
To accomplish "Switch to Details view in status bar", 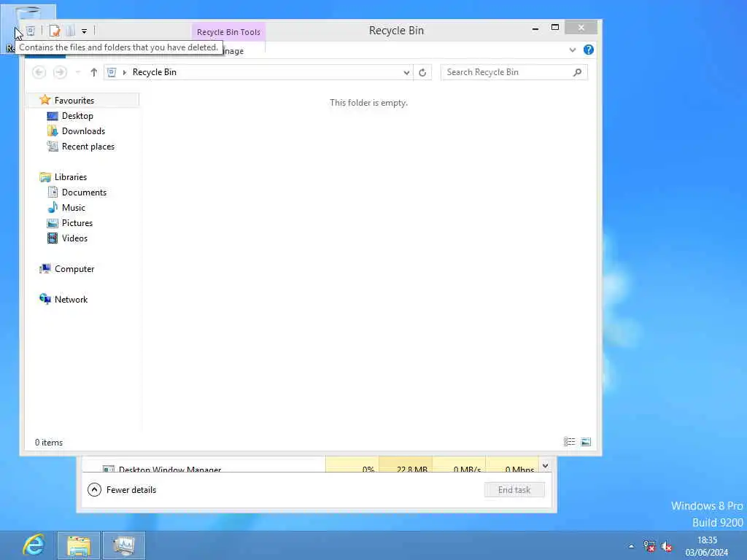I will pos(569,442).
